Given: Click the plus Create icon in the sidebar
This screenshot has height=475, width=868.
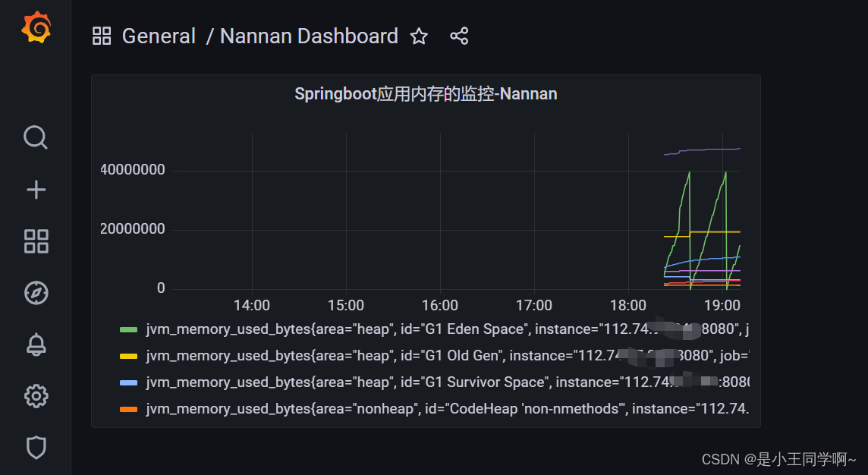Looking at the screenshot, I should click(36, 190).
